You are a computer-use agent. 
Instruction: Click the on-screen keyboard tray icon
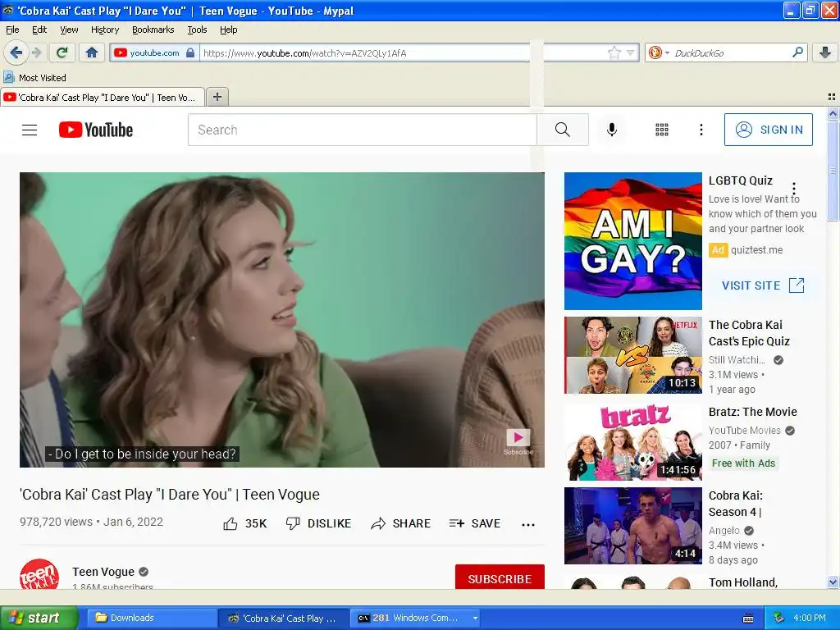[748, 619]
